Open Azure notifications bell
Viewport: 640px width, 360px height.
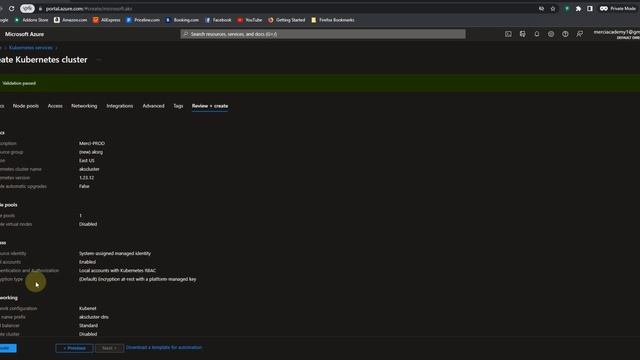click(537, 34)
